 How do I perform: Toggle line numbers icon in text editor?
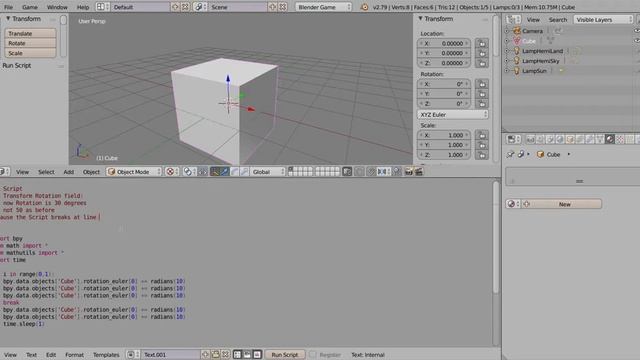[x=237, y=355]
